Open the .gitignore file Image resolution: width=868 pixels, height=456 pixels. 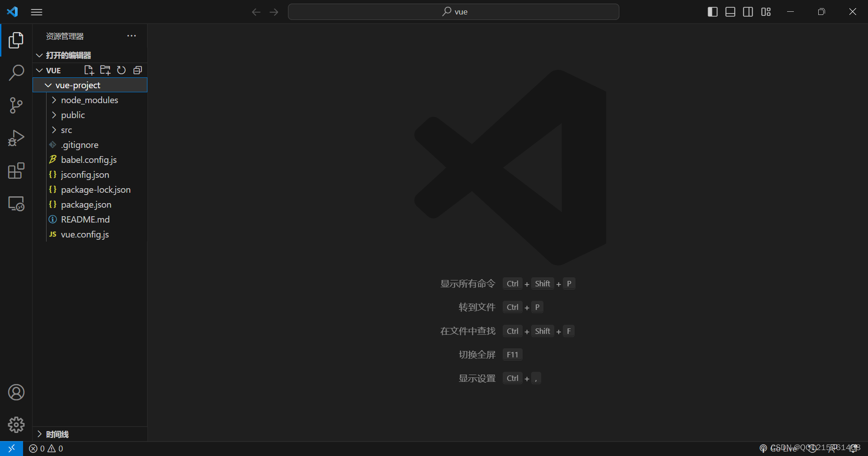point(90,145)
